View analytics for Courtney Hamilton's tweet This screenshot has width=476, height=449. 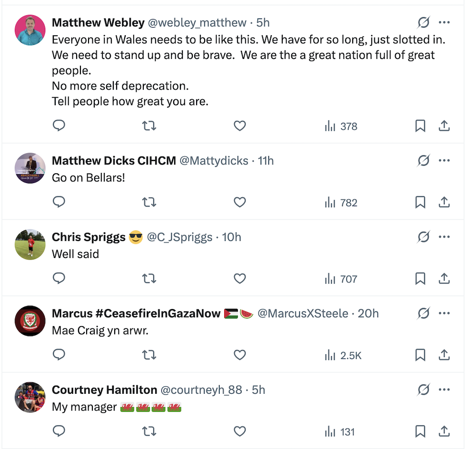pyautogui.click(x=340, y=432)
